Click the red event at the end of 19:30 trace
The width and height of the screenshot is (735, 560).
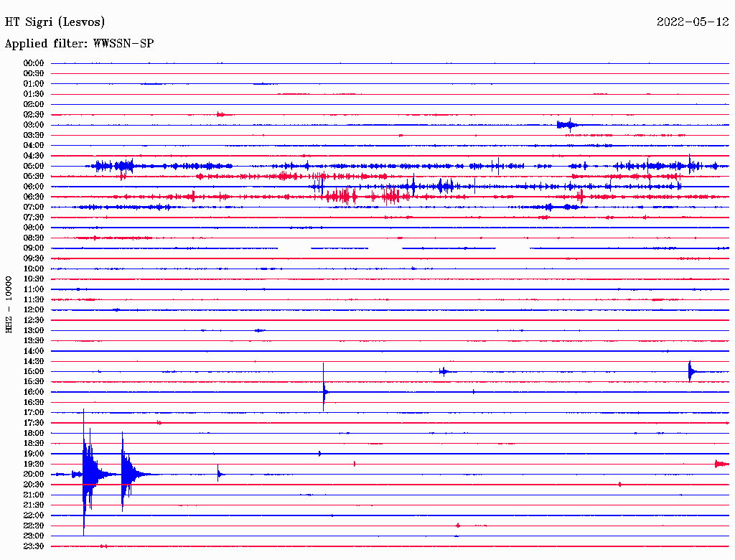[x=721, y=464]
